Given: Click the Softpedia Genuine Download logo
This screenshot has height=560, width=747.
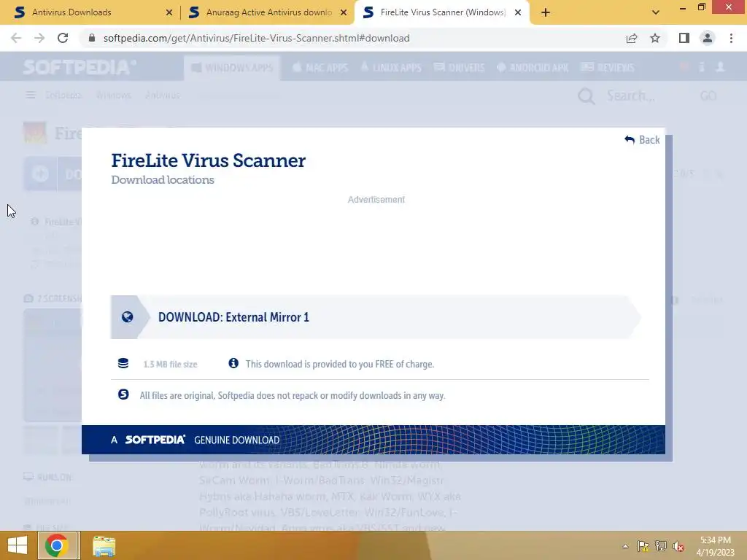Looking at the screenshot, I should [155, 440].
